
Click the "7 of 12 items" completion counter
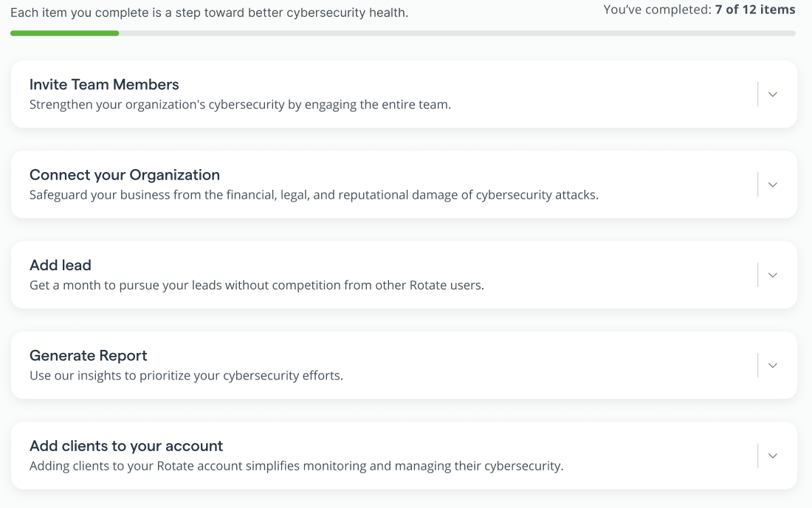pyautogui.click(x=755, y=10)
